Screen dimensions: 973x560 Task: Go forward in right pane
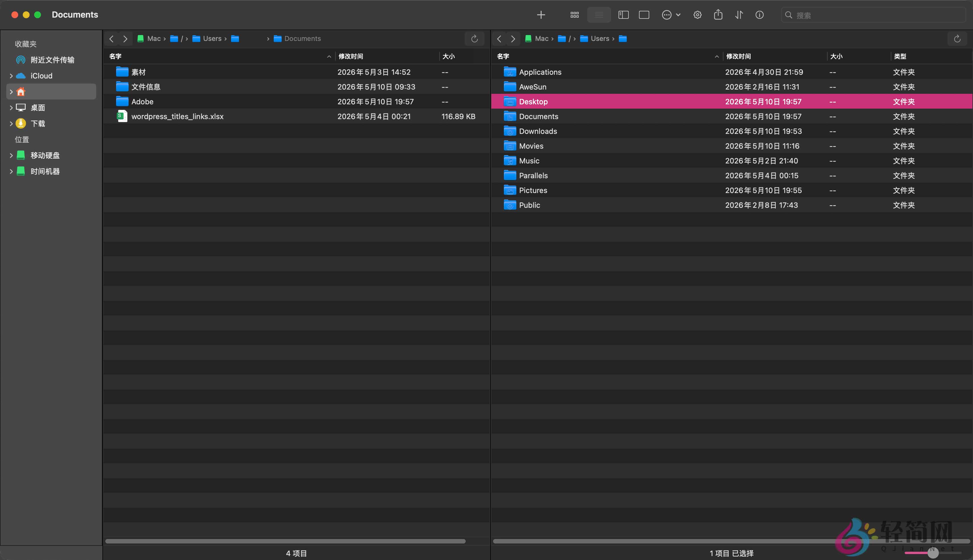[x=513, y=38]
